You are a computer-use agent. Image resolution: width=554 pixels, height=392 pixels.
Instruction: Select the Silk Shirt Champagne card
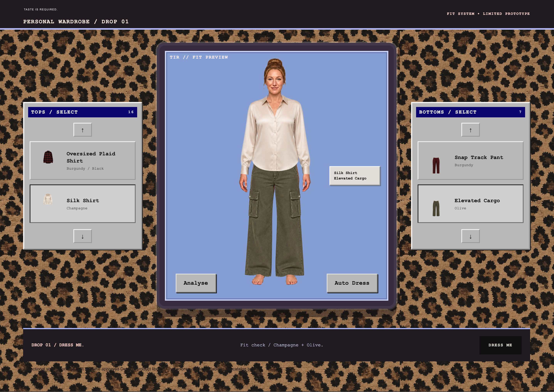(82, 204)
